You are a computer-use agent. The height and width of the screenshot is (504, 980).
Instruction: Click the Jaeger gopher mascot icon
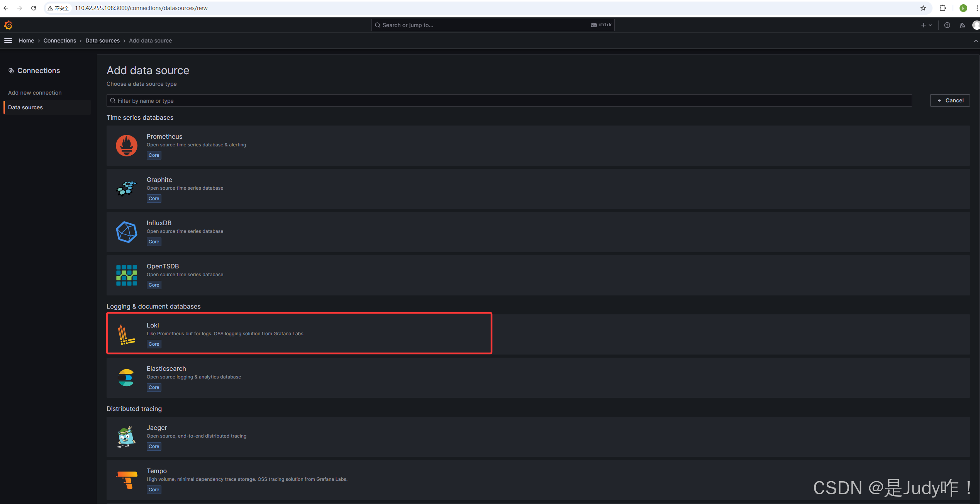[x=126, y=437]
